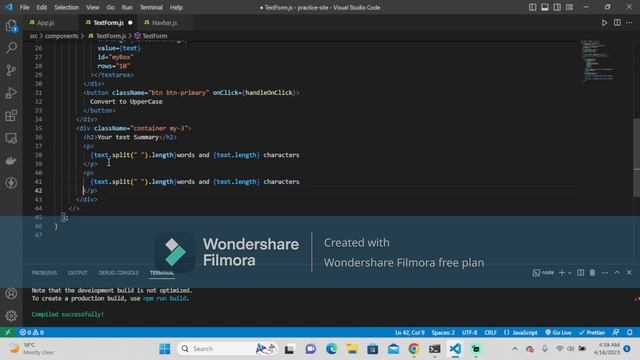Open File menu
The height and width of the screenshot is (360, 640).
24,7
